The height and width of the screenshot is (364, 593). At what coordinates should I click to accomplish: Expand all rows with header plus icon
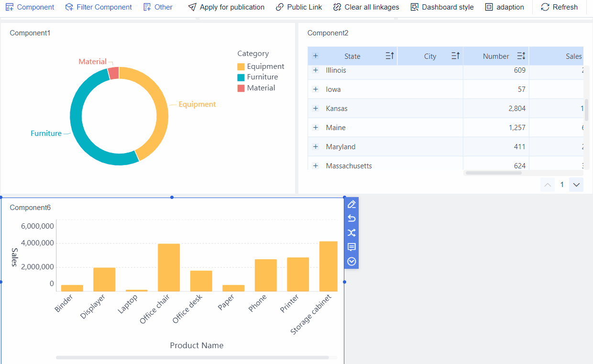316,56
